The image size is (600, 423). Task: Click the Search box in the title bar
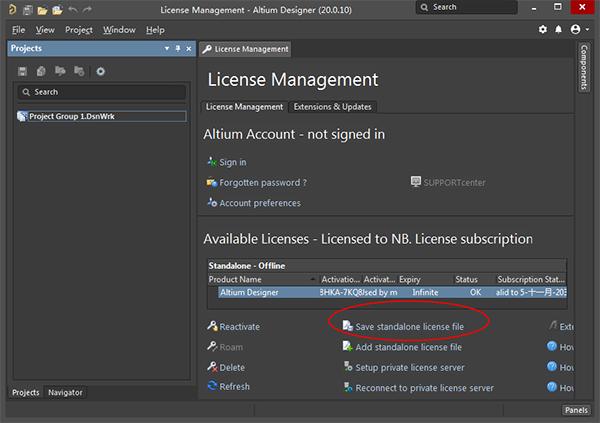click(x=466, y=7)
